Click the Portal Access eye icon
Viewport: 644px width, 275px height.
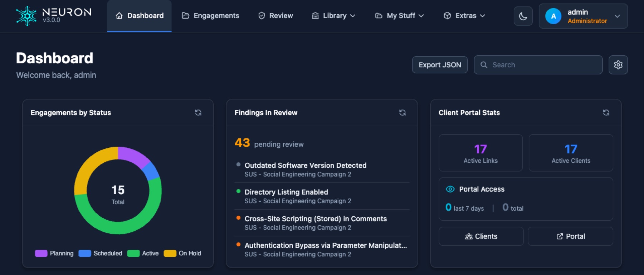[450, 189]
